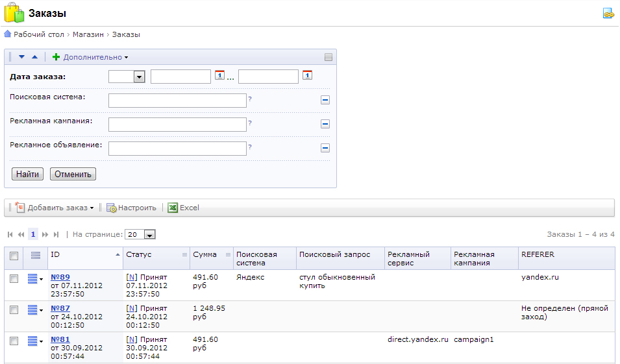Remove the Поисковая система filter row

coord(325,100)
